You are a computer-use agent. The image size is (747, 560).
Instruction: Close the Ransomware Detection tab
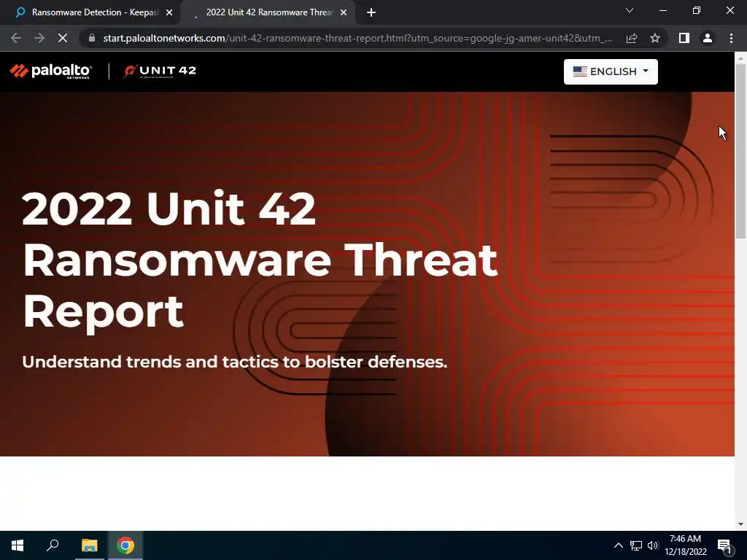click(x=169, y=13)
